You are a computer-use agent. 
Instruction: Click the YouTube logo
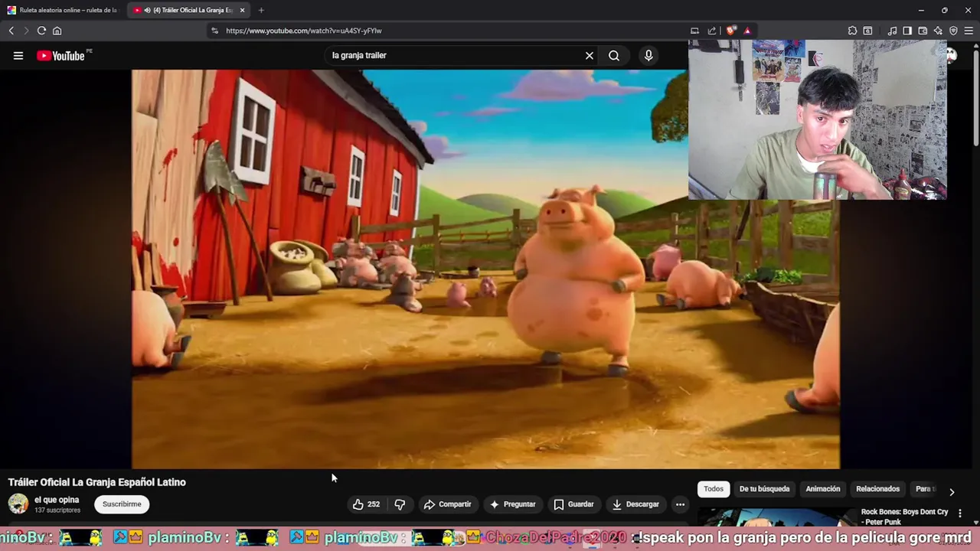(60, 55)
